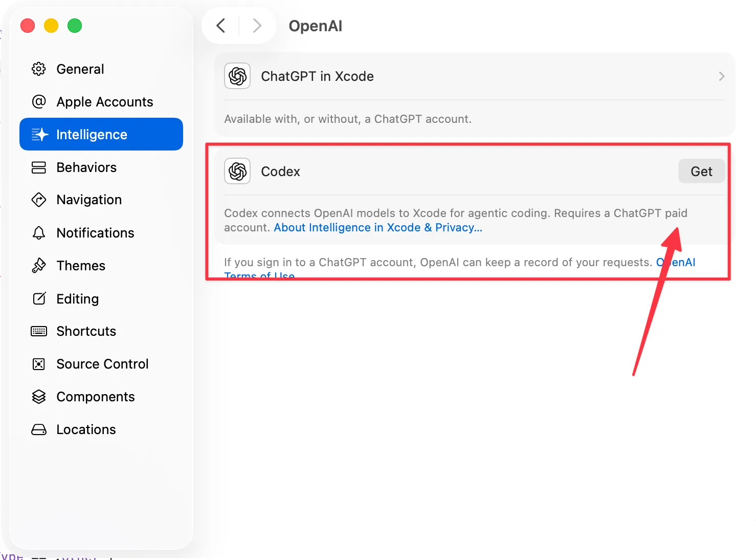Image resolution: width=756 pixels, height=560 pixels.
Task: Open the Locations settings pane
Action: tap(86, 429)
